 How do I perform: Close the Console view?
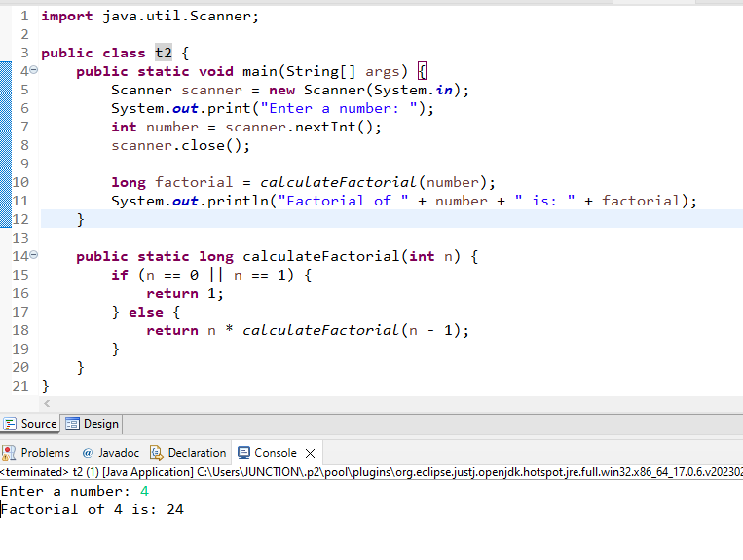(x=311, y=454)
